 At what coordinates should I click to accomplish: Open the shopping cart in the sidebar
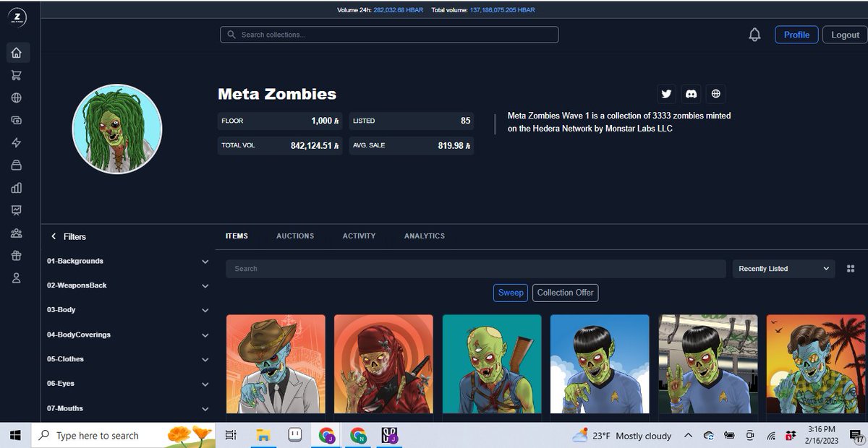point(17,74)
